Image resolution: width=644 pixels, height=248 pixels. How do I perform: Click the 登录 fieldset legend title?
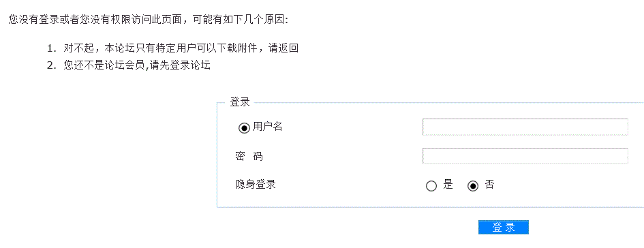point(240,102)
